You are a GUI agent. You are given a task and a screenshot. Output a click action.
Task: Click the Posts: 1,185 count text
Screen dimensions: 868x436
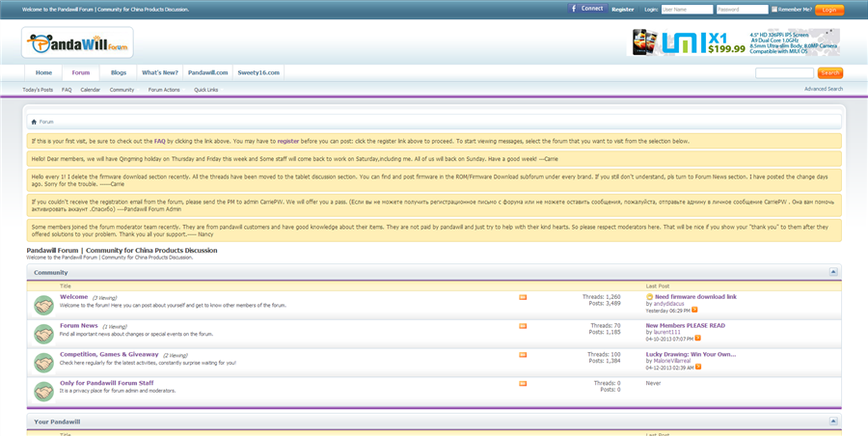(x=605, y=333)
